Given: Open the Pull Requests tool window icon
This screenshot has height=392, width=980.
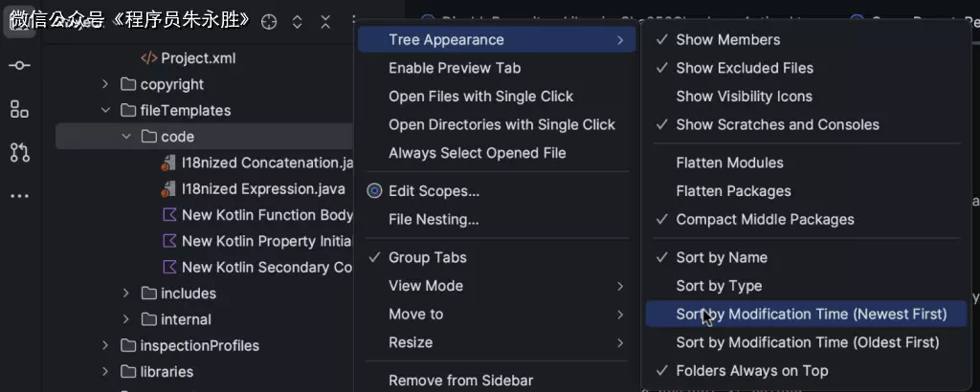Looking at the screenshot, I should [19, 152].
